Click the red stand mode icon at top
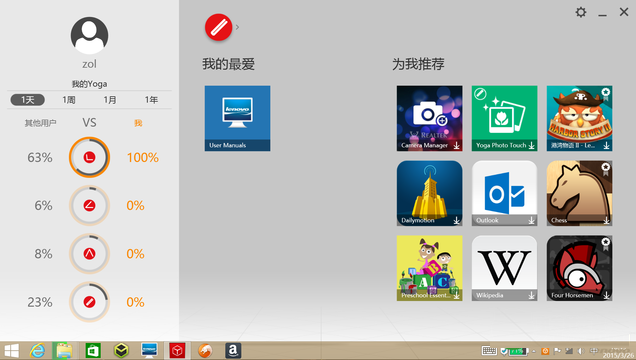This screenshot has width=636, height=360. tap(218, 27)
